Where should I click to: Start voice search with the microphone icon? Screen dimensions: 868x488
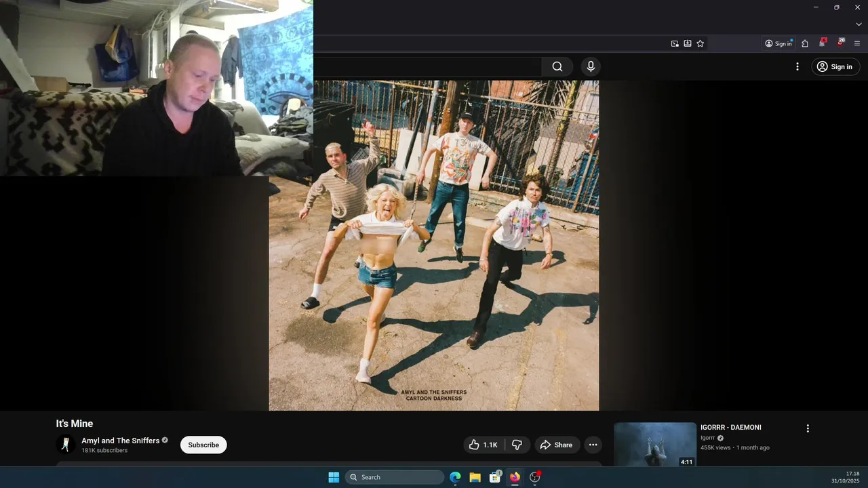coord(591,66)
